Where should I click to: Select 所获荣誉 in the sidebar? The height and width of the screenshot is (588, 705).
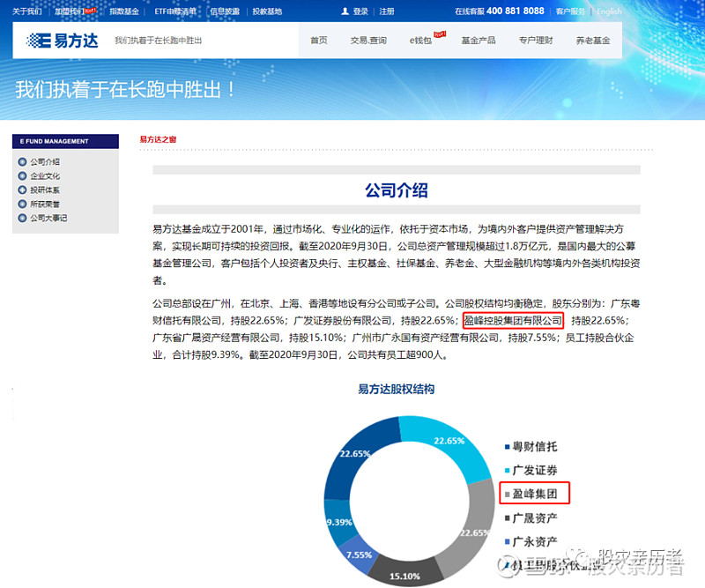click(45, 204)
